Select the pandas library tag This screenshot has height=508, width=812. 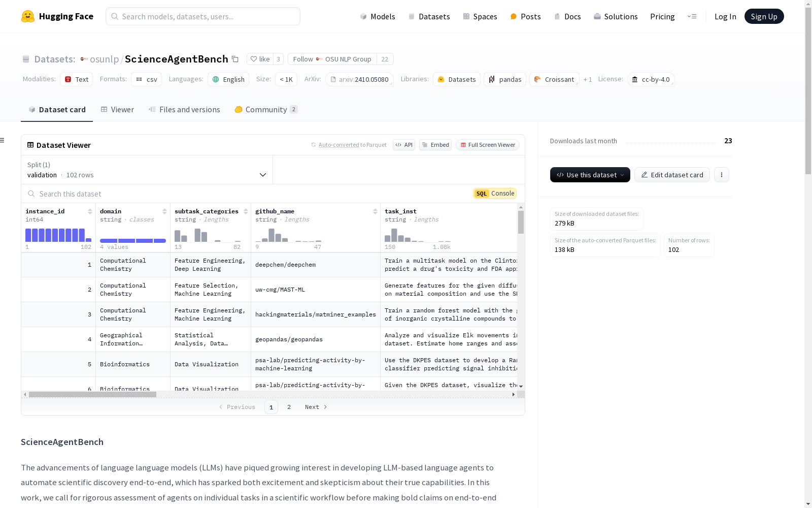[x=505, y=79]
